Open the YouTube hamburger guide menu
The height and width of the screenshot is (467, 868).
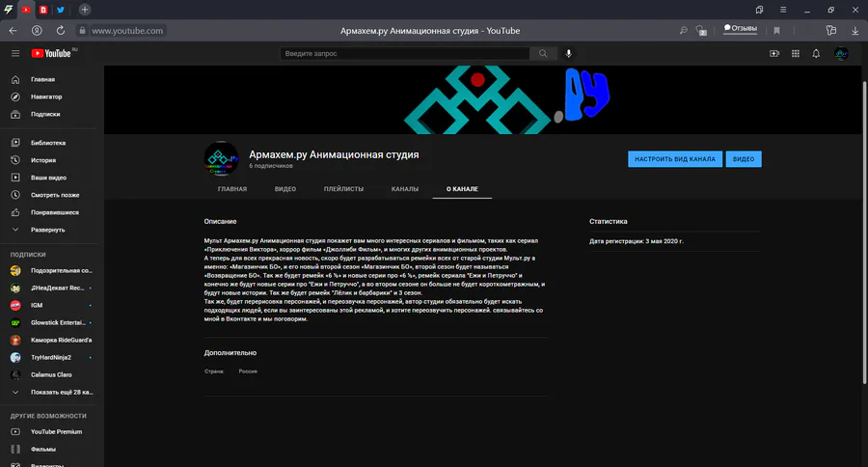[15, 53]
